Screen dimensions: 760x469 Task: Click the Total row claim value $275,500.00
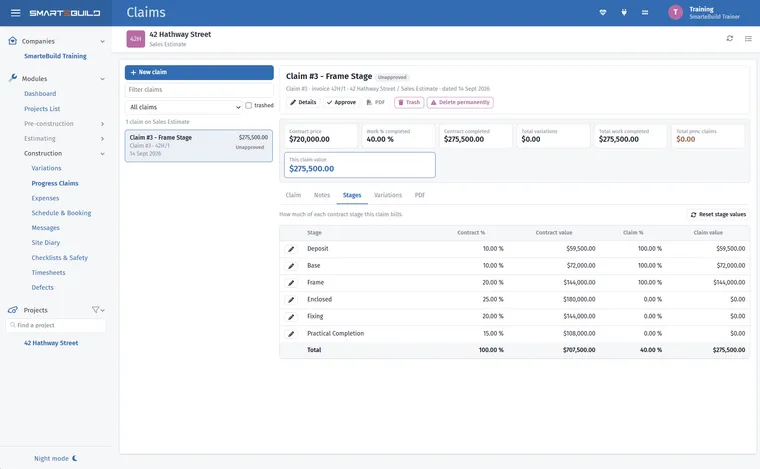728,350
